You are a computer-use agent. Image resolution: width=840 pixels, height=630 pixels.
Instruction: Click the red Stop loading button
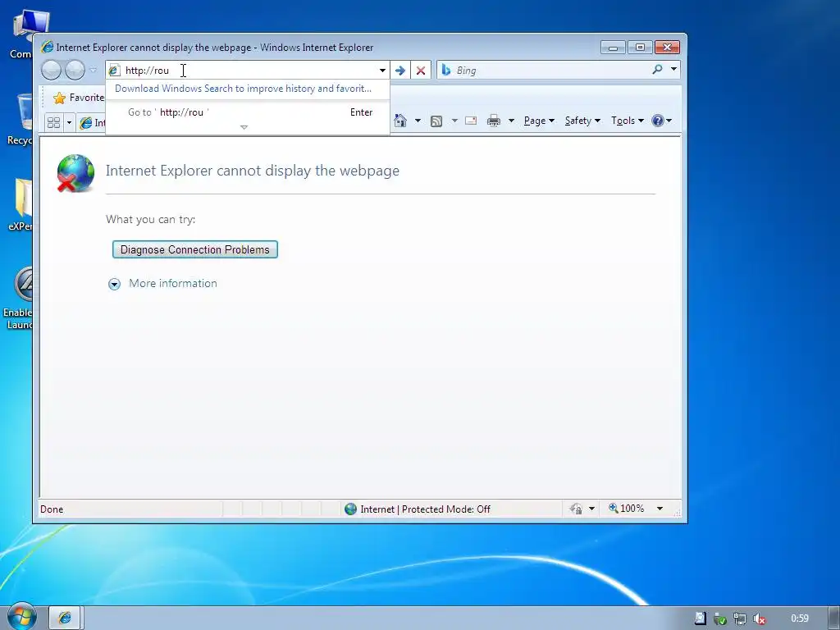[x=421, y=71]
